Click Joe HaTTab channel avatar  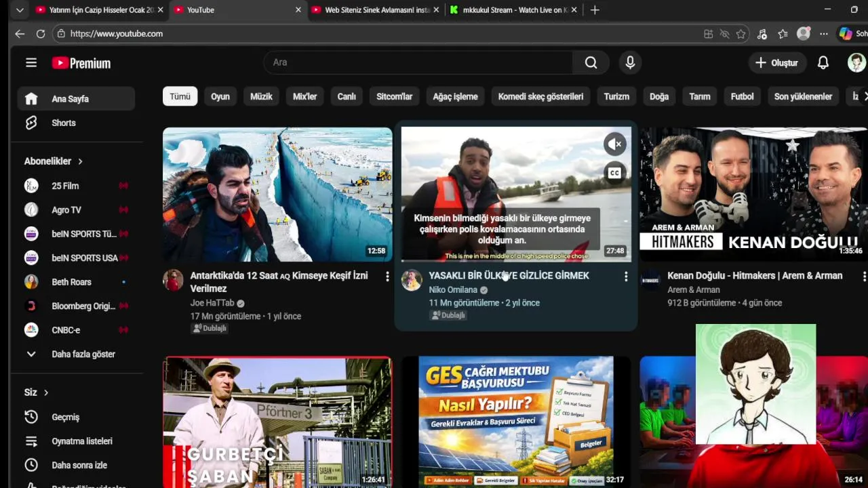pyautogui.click(x=173, y=280)
